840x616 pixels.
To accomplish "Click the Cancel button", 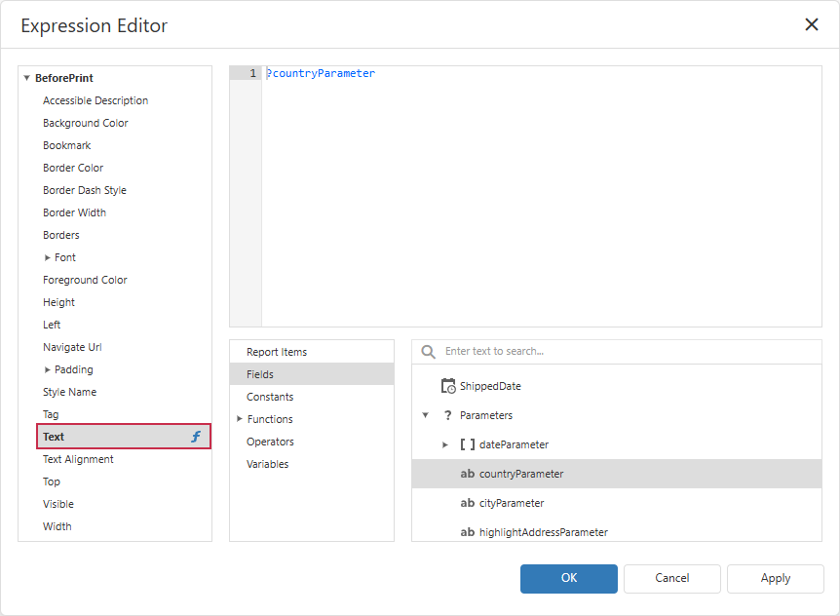I will coord(671,579).
